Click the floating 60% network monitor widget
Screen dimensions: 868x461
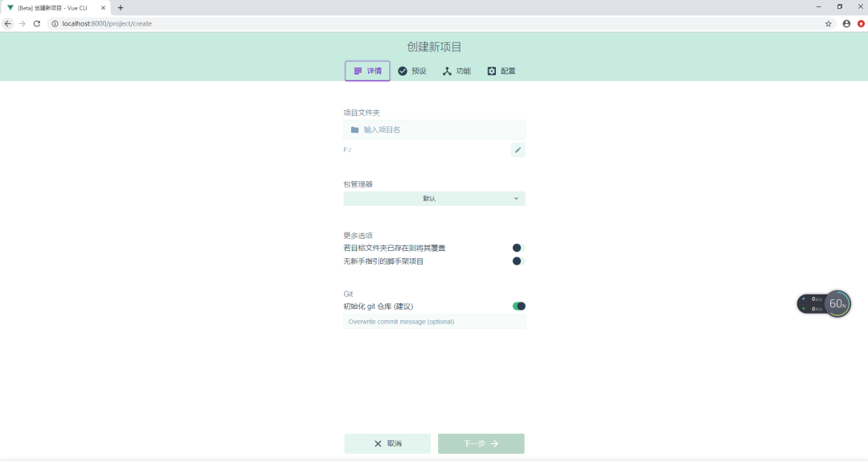tap(837, 303)
